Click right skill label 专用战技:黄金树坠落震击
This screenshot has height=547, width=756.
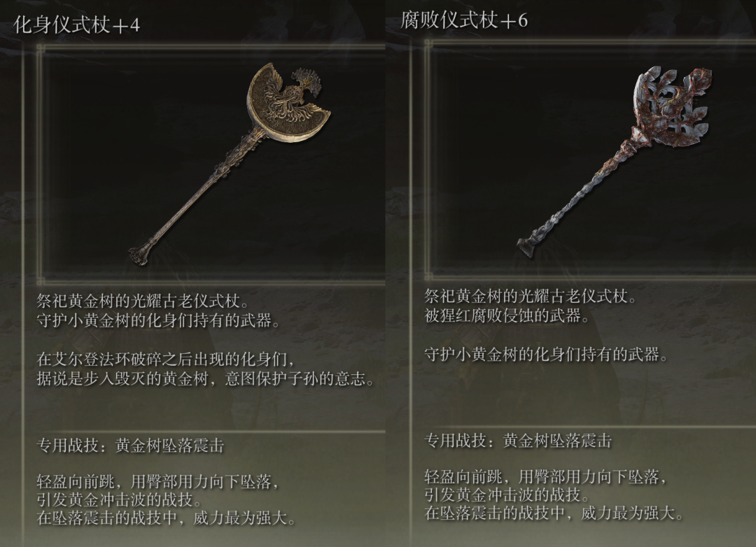518,441
